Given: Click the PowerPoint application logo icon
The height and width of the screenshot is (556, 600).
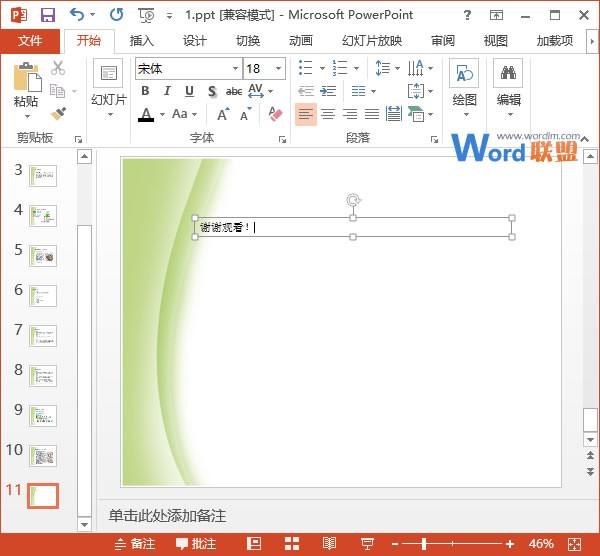Looking at the screenshot, I should coord(19,15).
